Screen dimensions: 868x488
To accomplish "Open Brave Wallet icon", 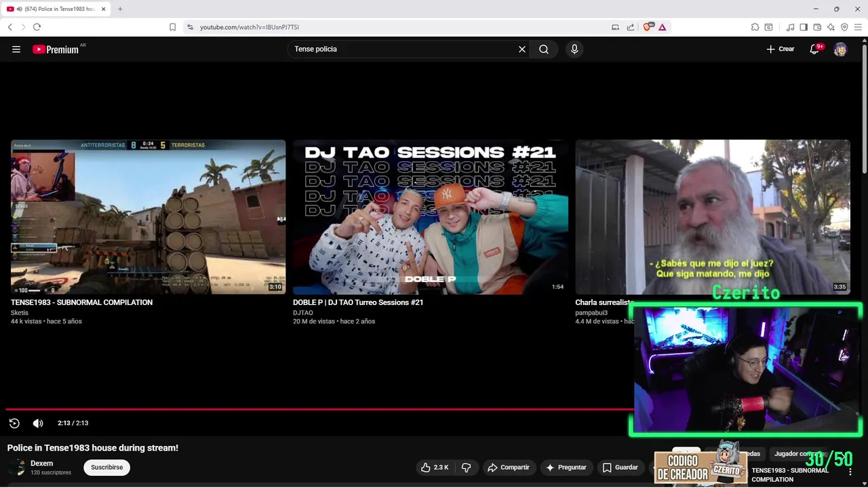I will click(x=817, y=27).
